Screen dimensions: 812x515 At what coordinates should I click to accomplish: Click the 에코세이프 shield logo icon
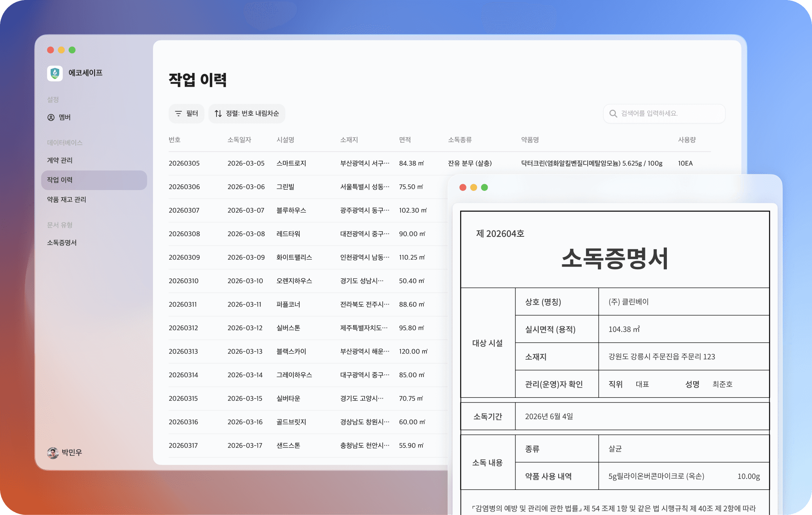(x=55, y=73)
